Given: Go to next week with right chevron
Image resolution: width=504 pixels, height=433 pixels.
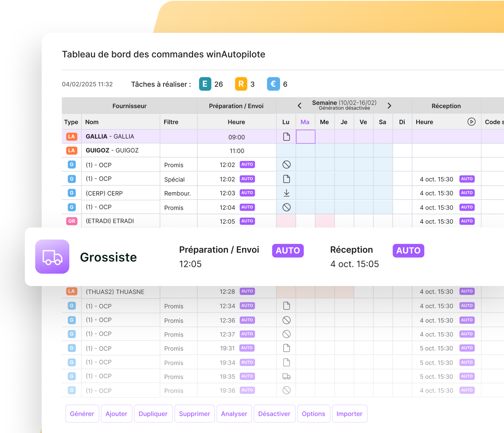Looking at the screenshot, I should coord(389,106).
